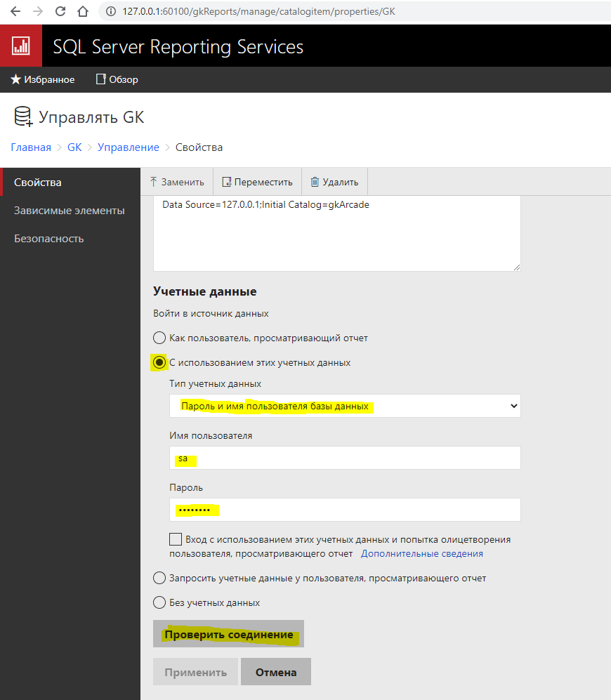This screenshot has width=611, height=700.
Task: Open Дополнительные сведения link
Action: pos(421,553)
